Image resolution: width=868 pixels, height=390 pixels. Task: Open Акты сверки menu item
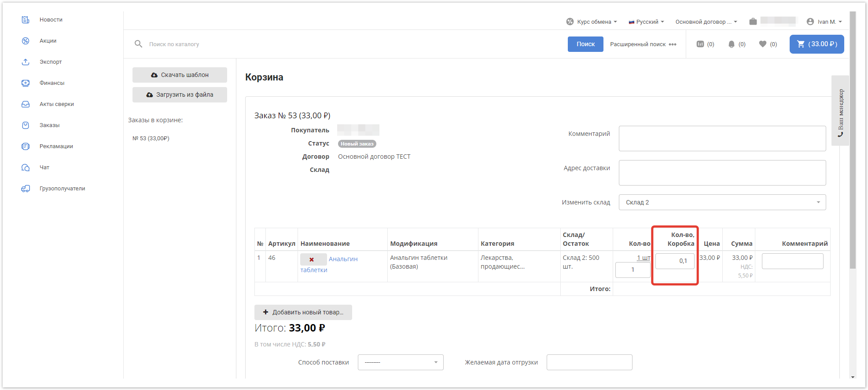click(56, 104)
